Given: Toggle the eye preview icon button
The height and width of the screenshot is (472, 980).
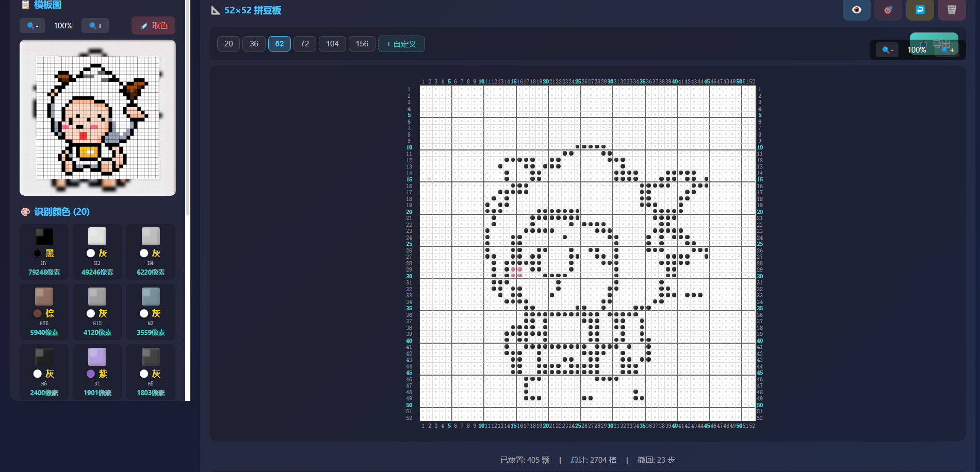Looking at the screenshot, I should [x=856, y=10].
